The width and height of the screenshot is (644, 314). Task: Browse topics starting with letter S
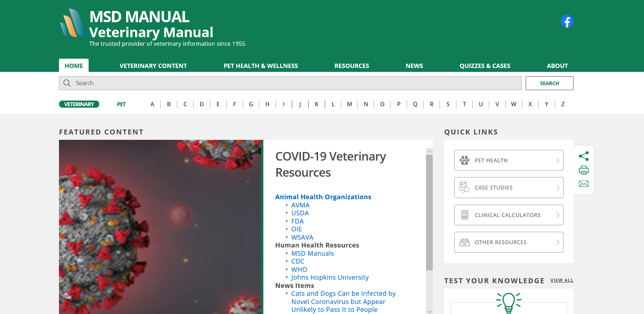[448, 104]
